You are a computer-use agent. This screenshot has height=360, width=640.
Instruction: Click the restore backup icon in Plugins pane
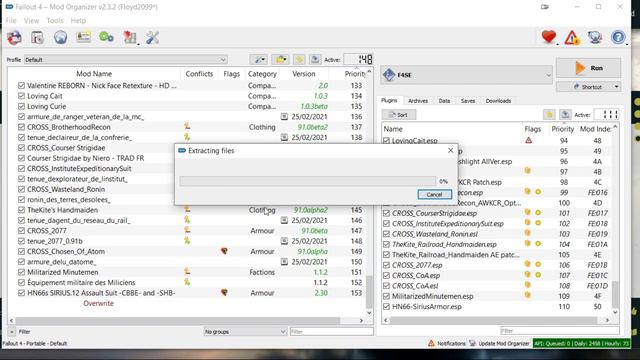click(x=549, y=115)
